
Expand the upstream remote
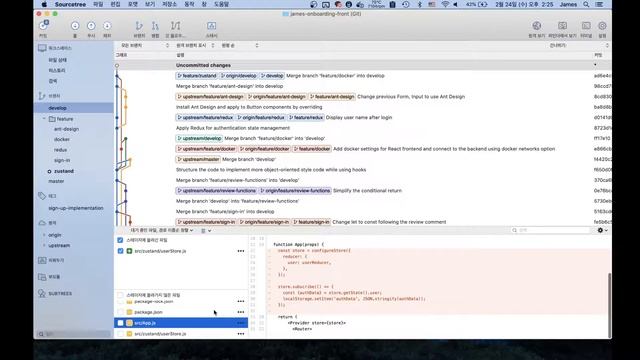[44, 246]
